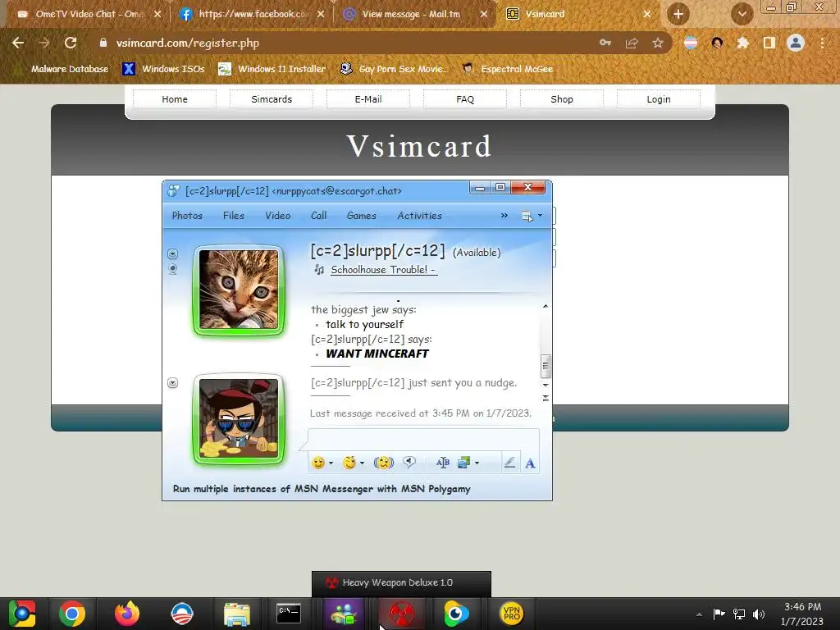Send a nudge with the shaking face icon
Screen dimensions: 840x630
coord(384,463)
